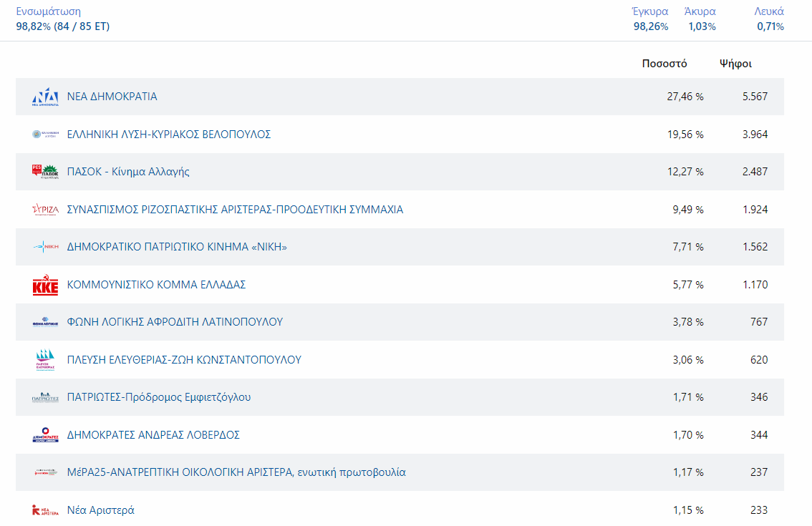The image size is (812, 526).
Task: Click the 98,26% valid votes value
Action: point(651,26)
